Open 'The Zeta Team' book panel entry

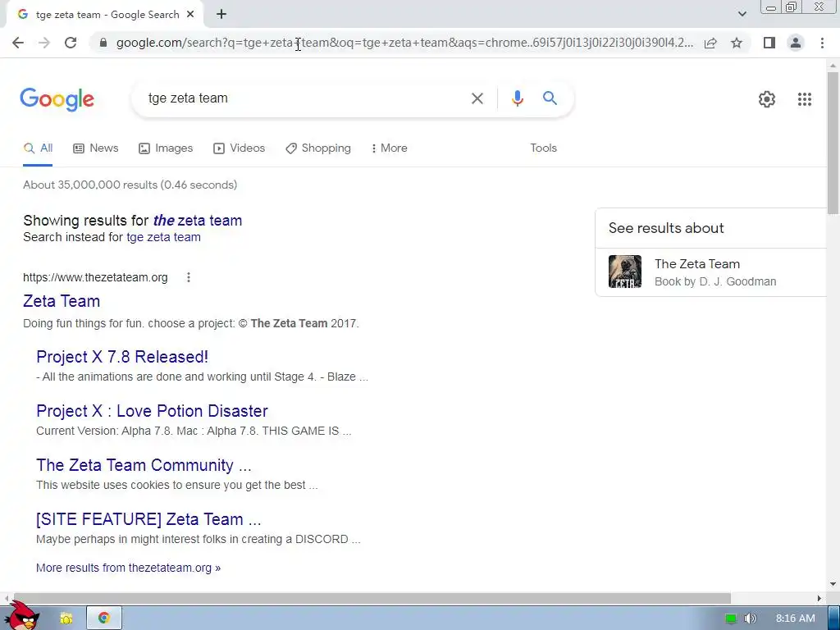coord(711,272)
